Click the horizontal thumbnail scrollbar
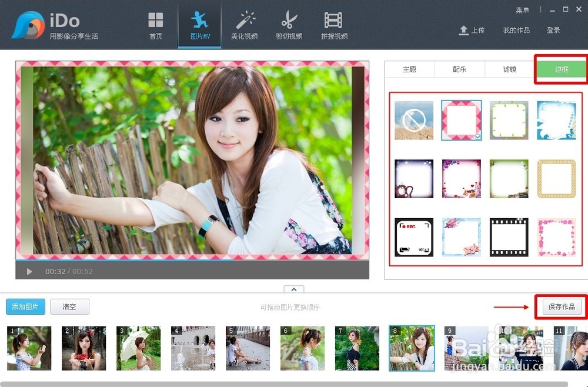Viewport: 588px width, 387px height. 285,384
